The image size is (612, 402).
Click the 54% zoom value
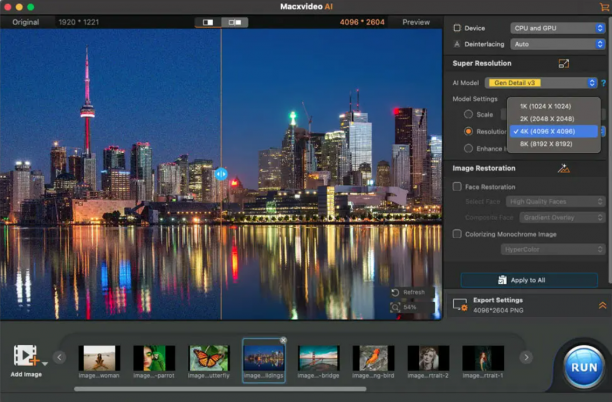point(409,307)
